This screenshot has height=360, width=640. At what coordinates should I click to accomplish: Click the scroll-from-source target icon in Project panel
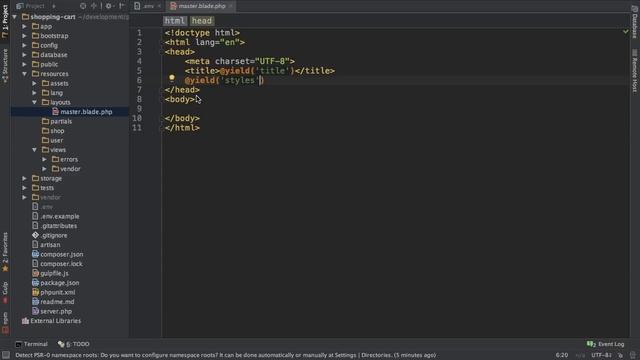[x=83, y=6]
